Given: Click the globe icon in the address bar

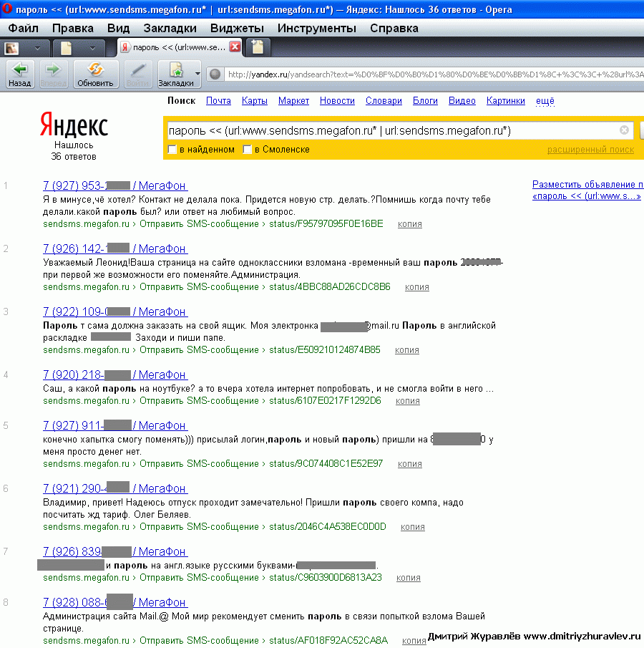Looking at the screenshot, I should point(215,74).
